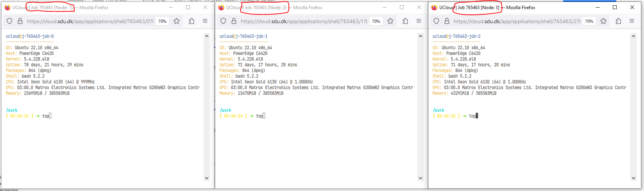Minimize the Job 765463 Node 3 window
Image resolution: width=644 pixels, height=191 pixels.
coord(597,7)
